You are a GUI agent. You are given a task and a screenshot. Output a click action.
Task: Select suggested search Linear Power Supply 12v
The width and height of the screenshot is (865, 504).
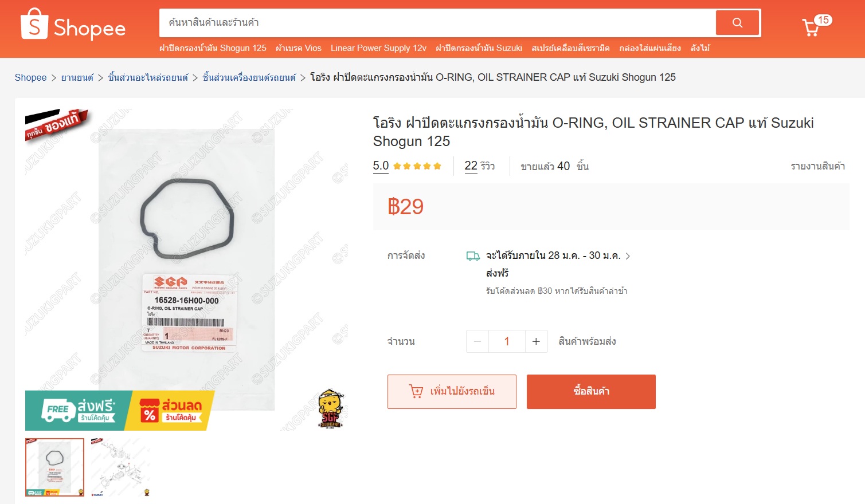click(x=378, y=48)
